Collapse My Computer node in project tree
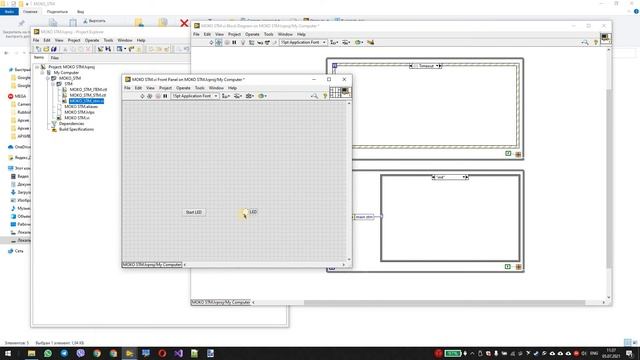 (42, 73)
